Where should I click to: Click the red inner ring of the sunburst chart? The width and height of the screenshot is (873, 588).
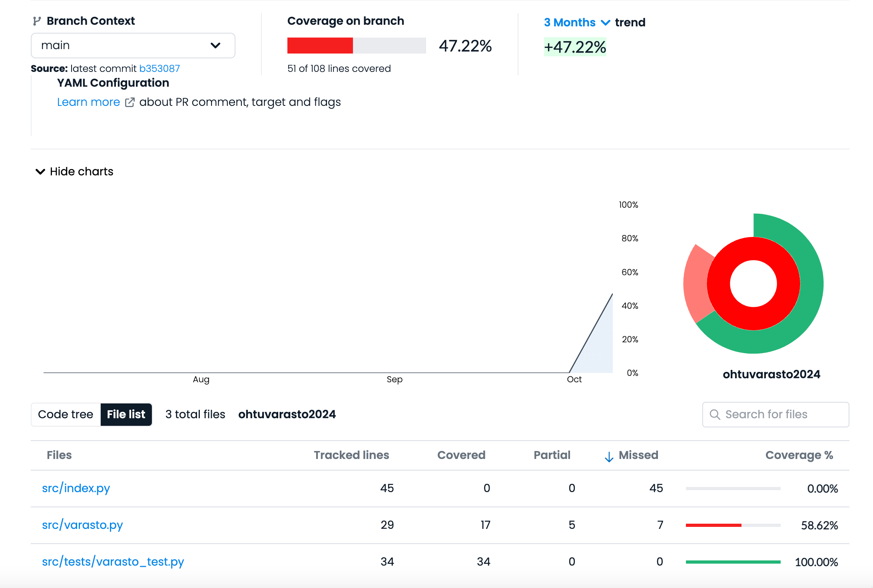(753, 248)
